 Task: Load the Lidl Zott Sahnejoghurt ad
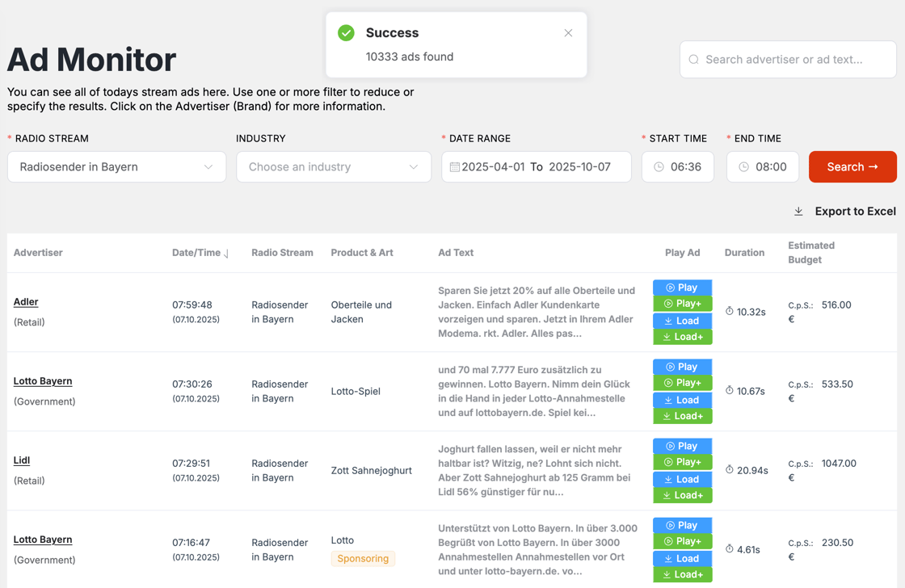[682, 479]
